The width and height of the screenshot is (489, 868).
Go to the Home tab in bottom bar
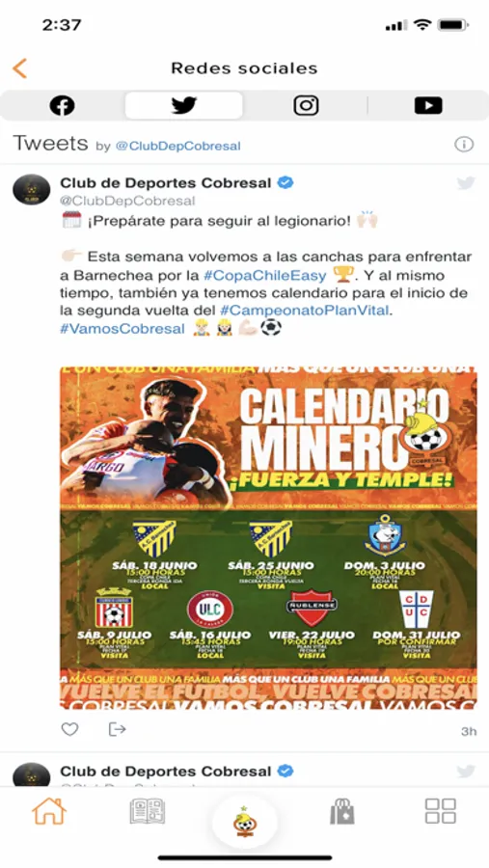[49, 811]
